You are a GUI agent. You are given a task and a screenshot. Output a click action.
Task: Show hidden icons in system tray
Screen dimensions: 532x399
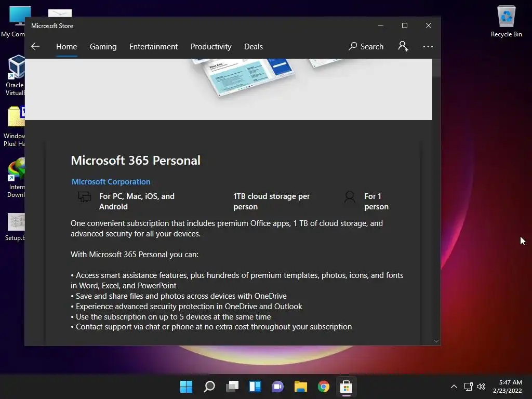[x=454, y=387]
